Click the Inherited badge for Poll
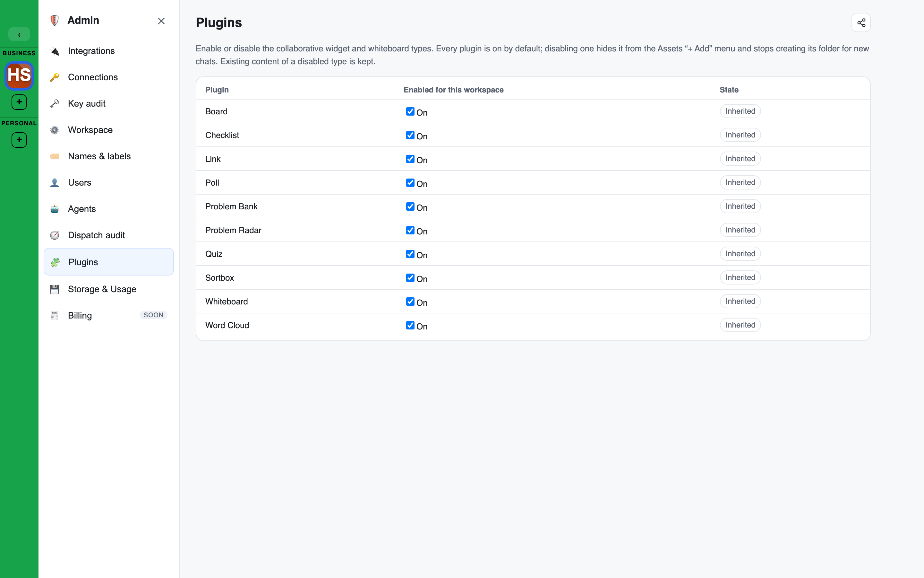This screenshot has width=924, height=578. pyautogui.click(x=740, y=182)
